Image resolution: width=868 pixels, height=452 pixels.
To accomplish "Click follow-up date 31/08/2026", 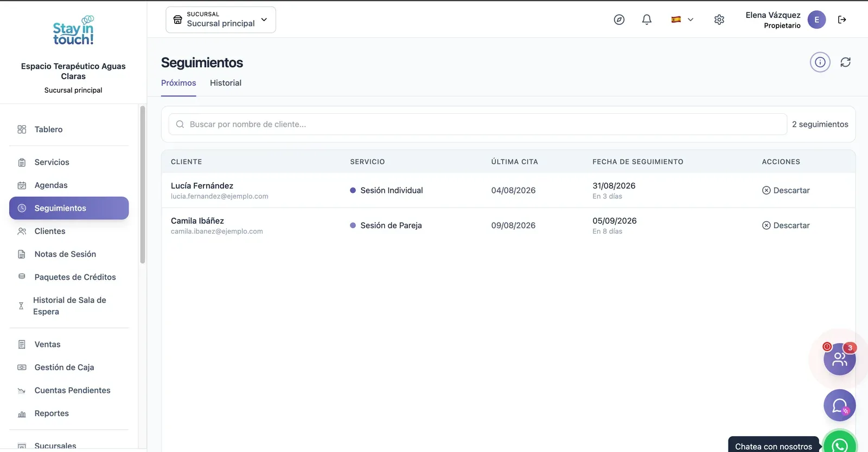I will [x=614, y=185].
